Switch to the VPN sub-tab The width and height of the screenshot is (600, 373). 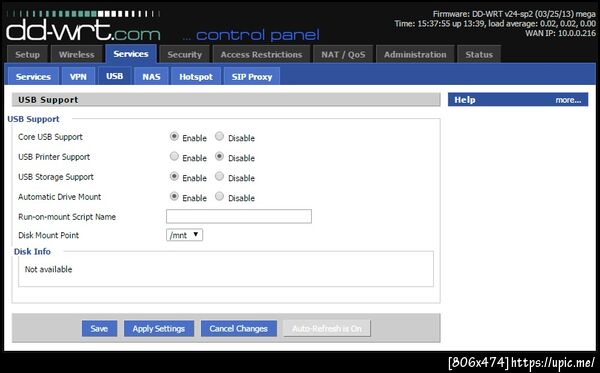coord(78,76)
